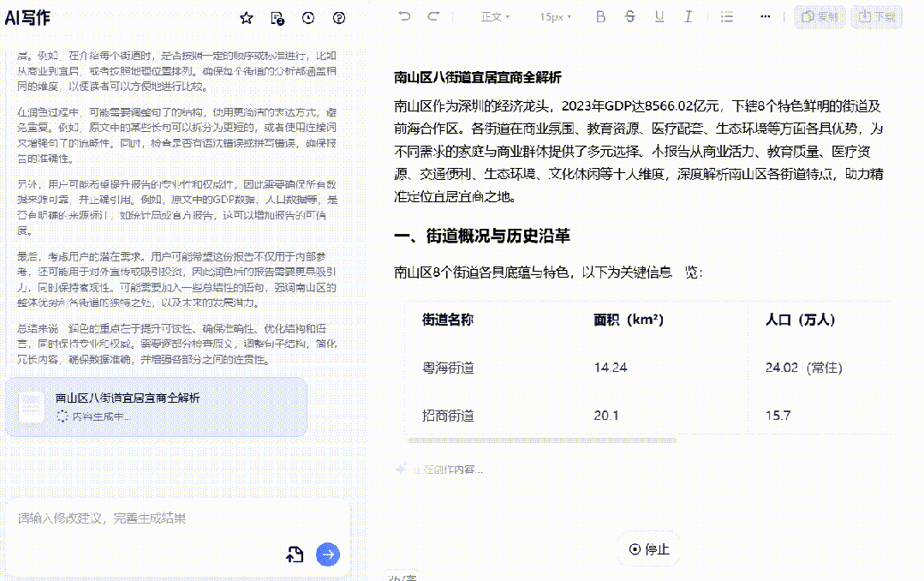The height and width of the screenshot is (581, 924).
Task: Open the list formatting menu
Action: [x=727, y=16]
